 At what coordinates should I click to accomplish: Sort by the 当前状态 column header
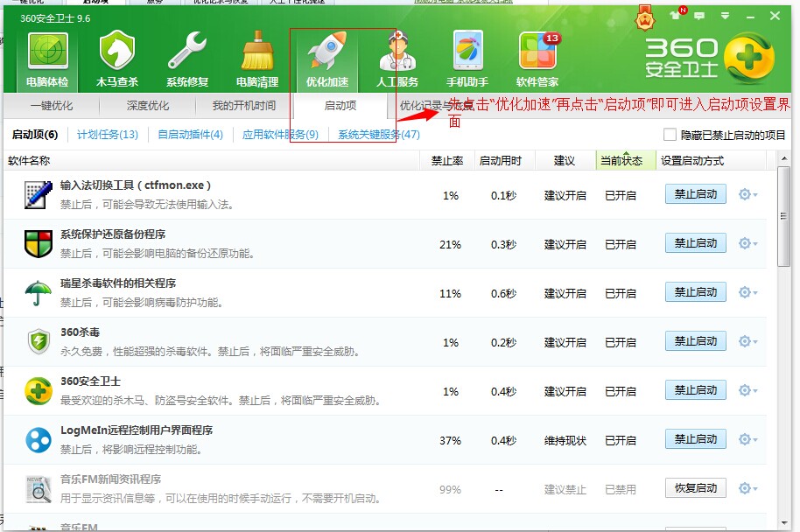click(626, 161)
